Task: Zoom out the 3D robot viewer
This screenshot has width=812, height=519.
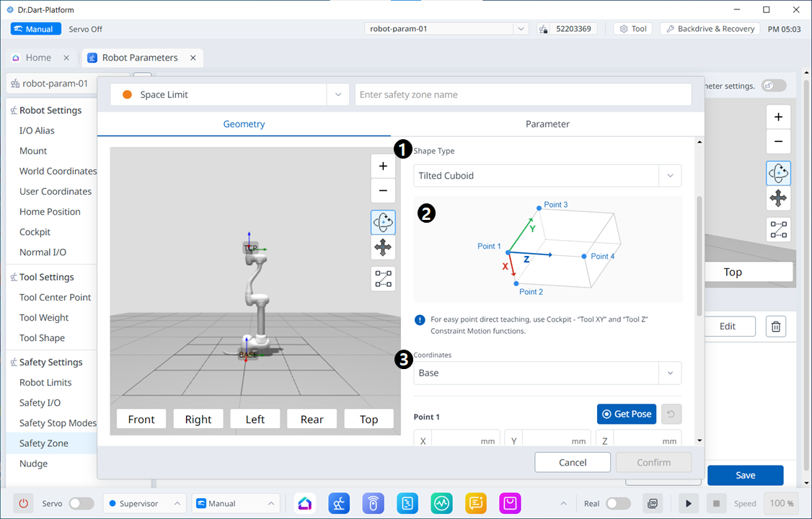Action: pyautogui.click(x=383, y=191)
